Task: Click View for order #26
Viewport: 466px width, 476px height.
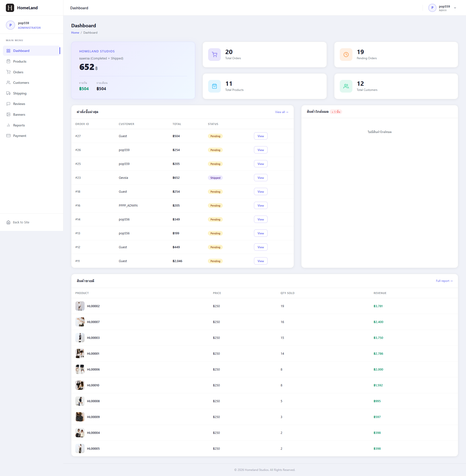Action: 261,150
